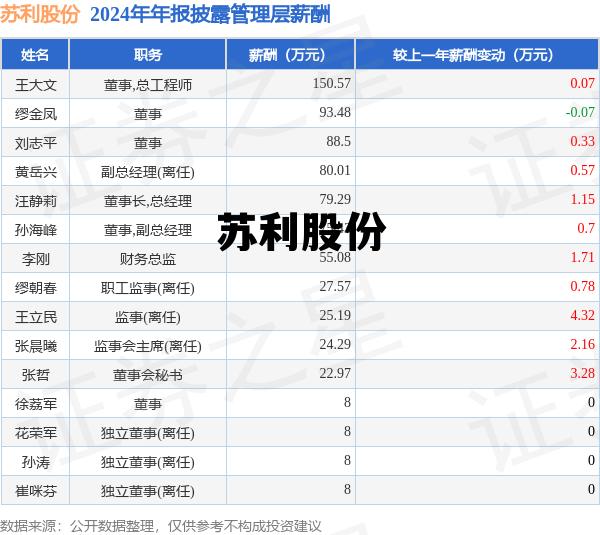Click the red change value 0.07
The width and height of the screenshot is (600, 535).
pos(582,83)
